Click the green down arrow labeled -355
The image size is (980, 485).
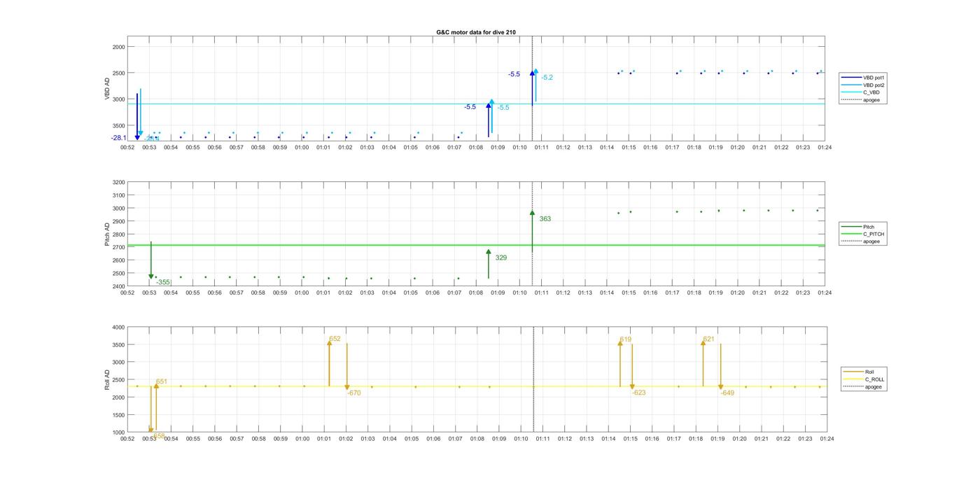(151, 260)
